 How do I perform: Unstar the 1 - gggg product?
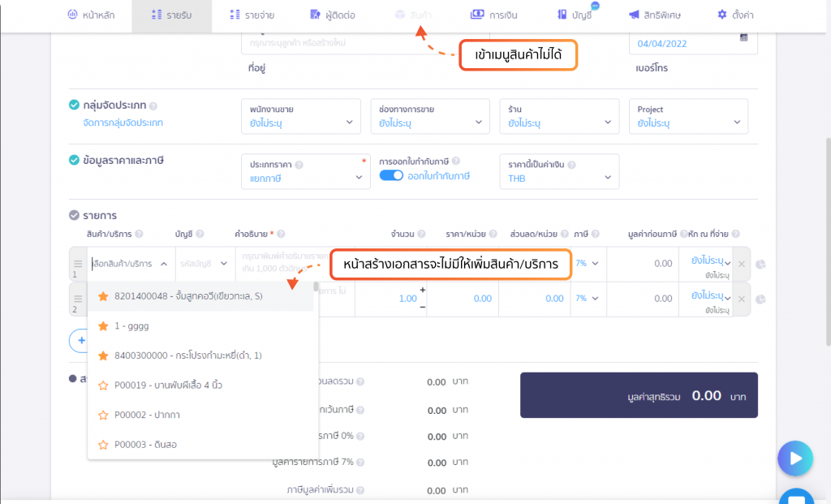coord(103,326)
